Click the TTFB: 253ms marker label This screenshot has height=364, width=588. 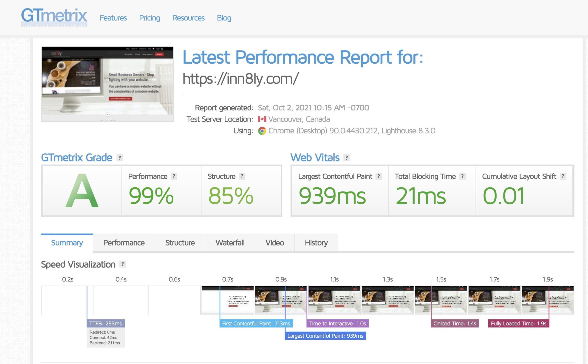pyautogui.click(x=105, y=323)
